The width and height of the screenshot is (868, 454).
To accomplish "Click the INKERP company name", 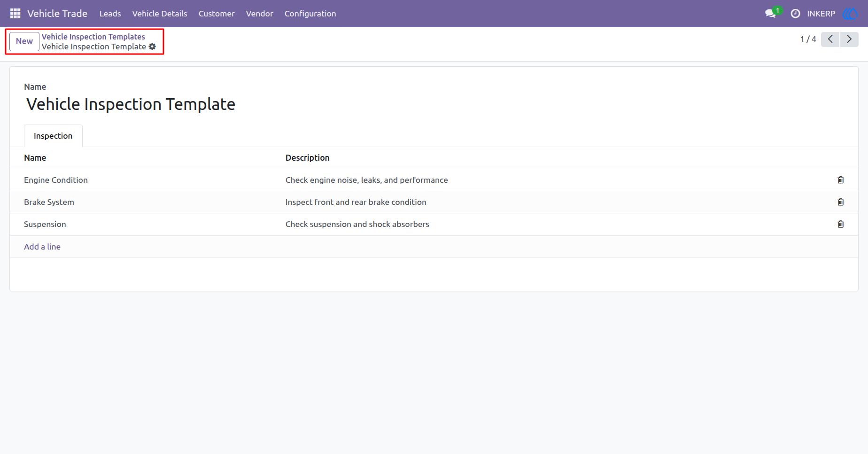I will coord(821,14).
